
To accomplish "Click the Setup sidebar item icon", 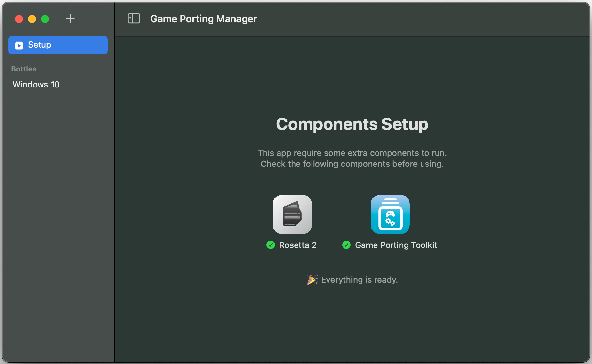I will pos(19,45).
